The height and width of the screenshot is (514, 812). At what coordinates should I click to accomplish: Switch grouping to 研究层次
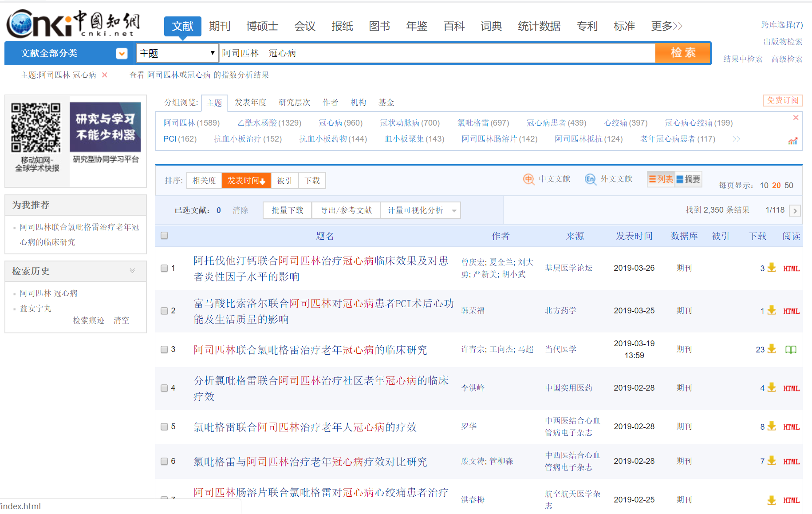pos(294,103)
